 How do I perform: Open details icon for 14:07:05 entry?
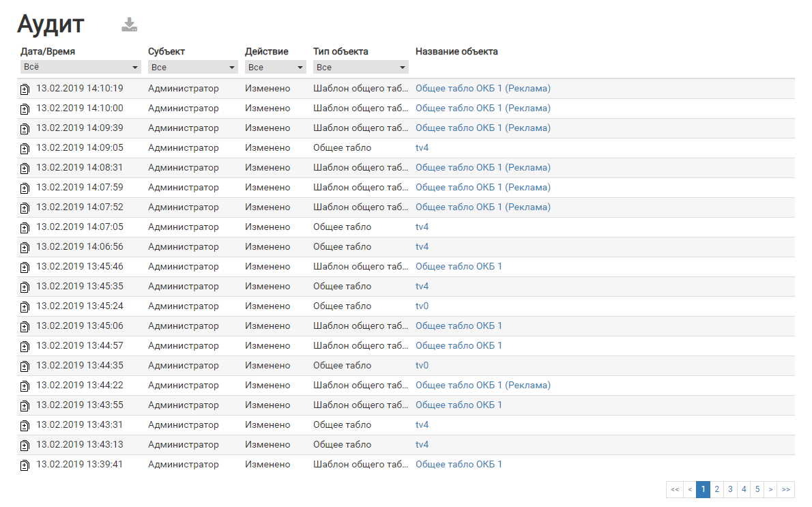(x=25, y=228)
